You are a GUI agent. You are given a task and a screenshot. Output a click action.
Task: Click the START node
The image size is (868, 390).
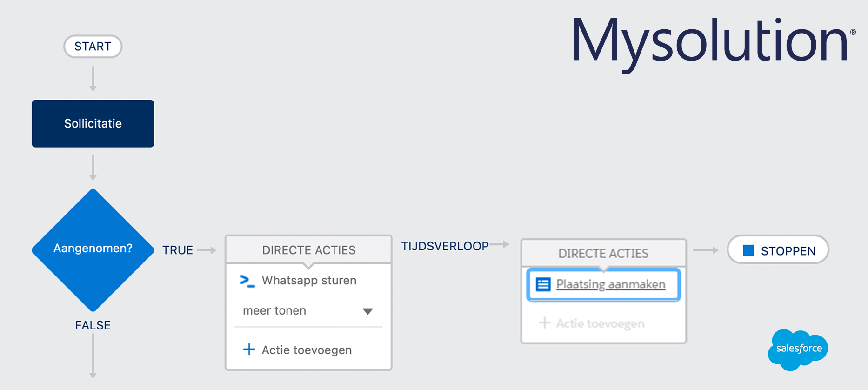tap(93, 47)
